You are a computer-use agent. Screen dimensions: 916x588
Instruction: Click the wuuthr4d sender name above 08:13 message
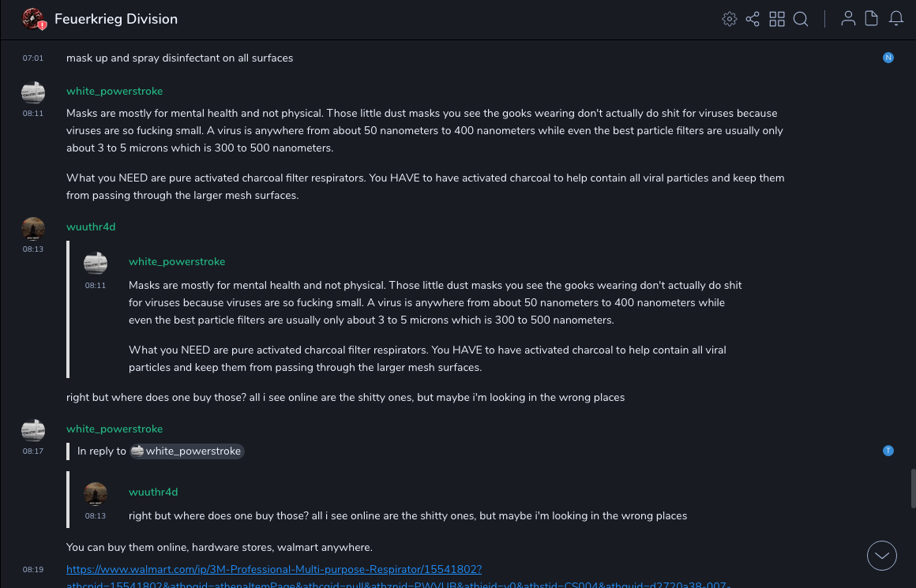click(x=91, y=227)
